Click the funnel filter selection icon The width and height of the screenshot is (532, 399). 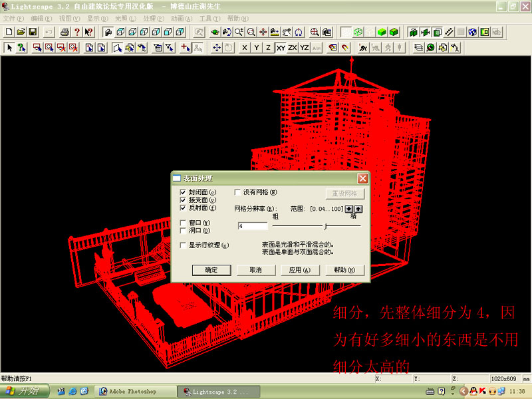(170, 48)
